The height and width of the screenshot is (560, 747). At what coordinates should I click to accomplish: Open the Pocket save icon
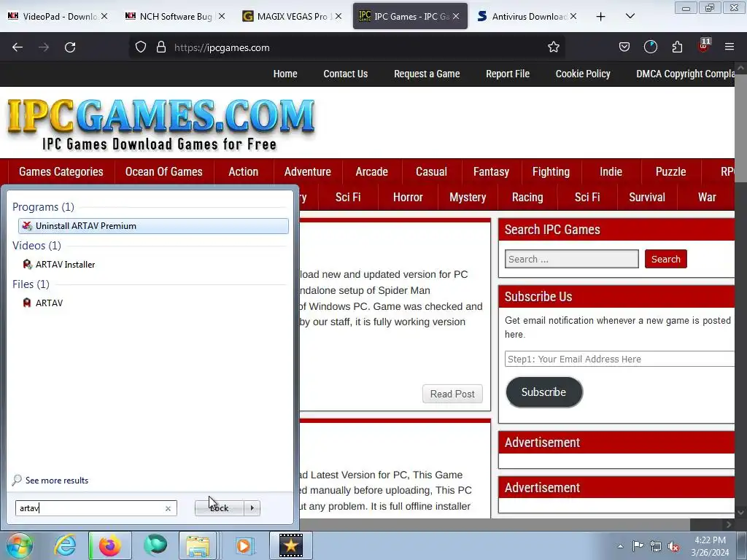pos(624,47)
